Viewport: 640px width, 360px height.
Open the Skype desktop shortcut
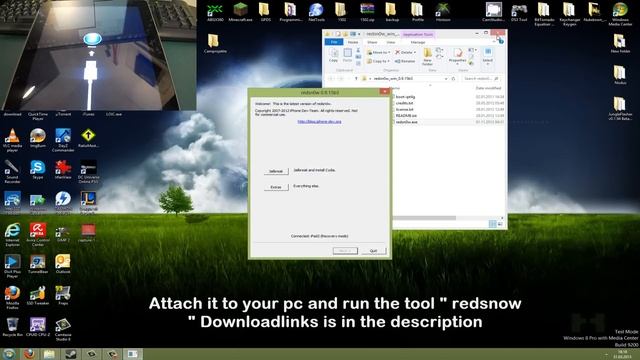38,169
